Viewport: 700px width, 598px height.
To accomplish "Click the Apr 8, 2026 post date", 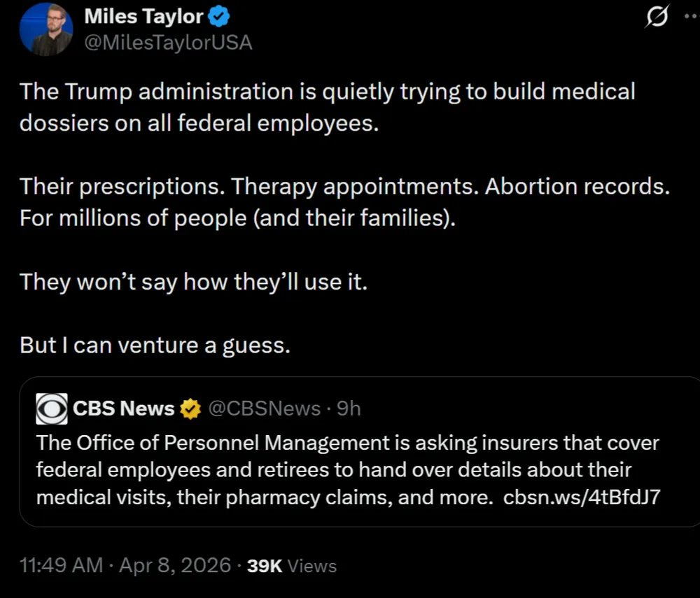I will (x=175, y=565).
